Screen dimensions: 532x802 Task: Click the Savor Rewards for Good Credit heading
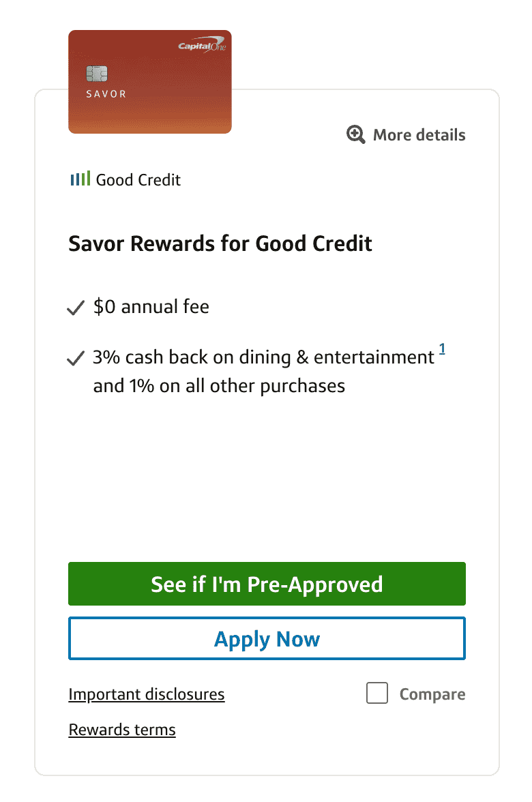click(x=220, y=243)
